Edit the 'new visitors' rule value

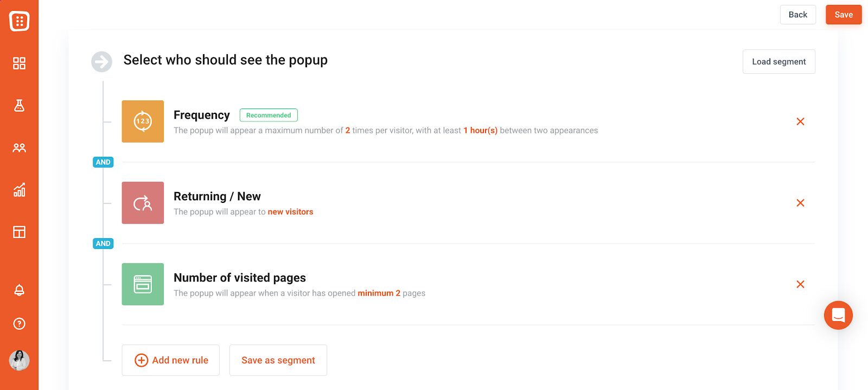coord(290,212)
